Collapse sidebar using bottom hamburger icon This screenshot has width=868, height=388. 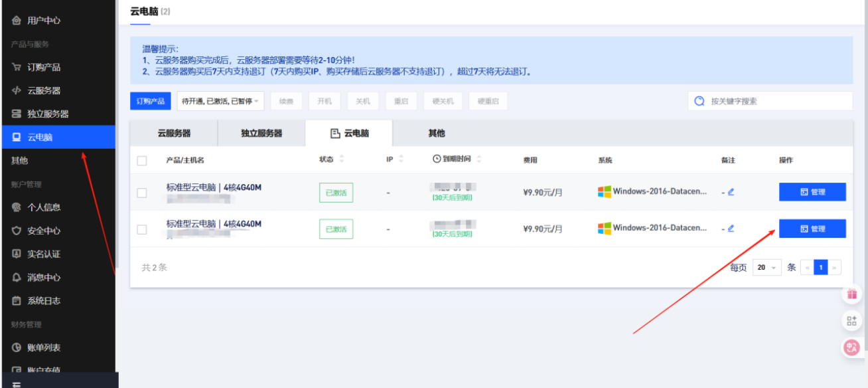(x=17, y=384)
